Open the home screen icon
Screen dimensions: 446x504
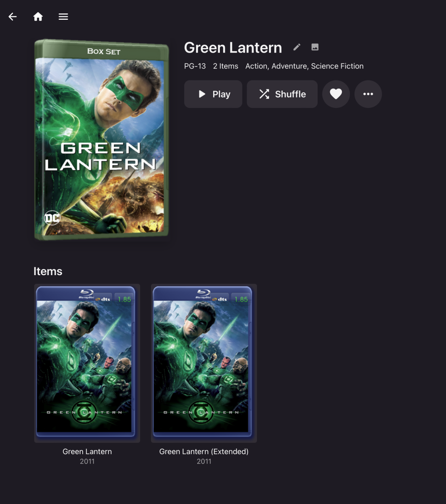(x=38, y=17)
